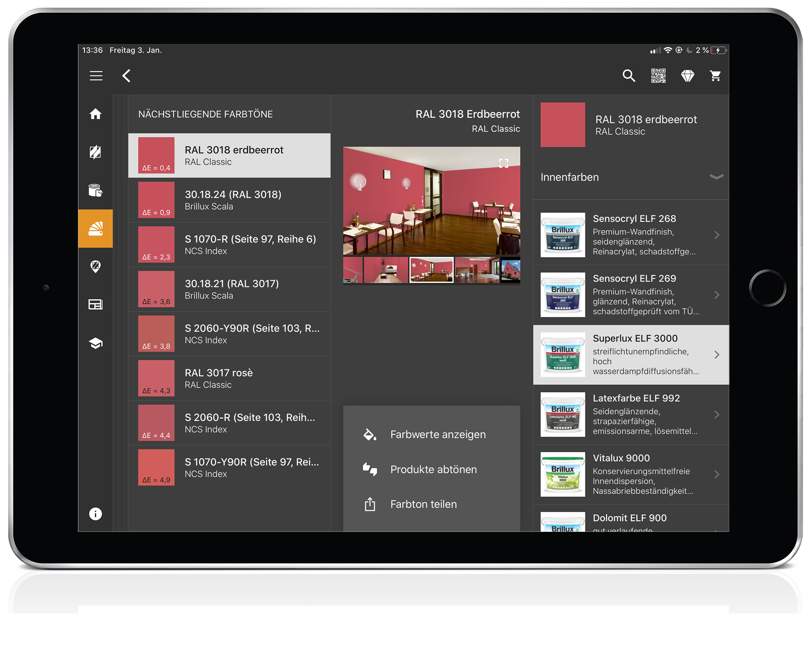Image resolution: width=812 pixels, height=650 pixels.
Task: Open Dolomit ELF 900 product
Action: (x=631, y=519)
